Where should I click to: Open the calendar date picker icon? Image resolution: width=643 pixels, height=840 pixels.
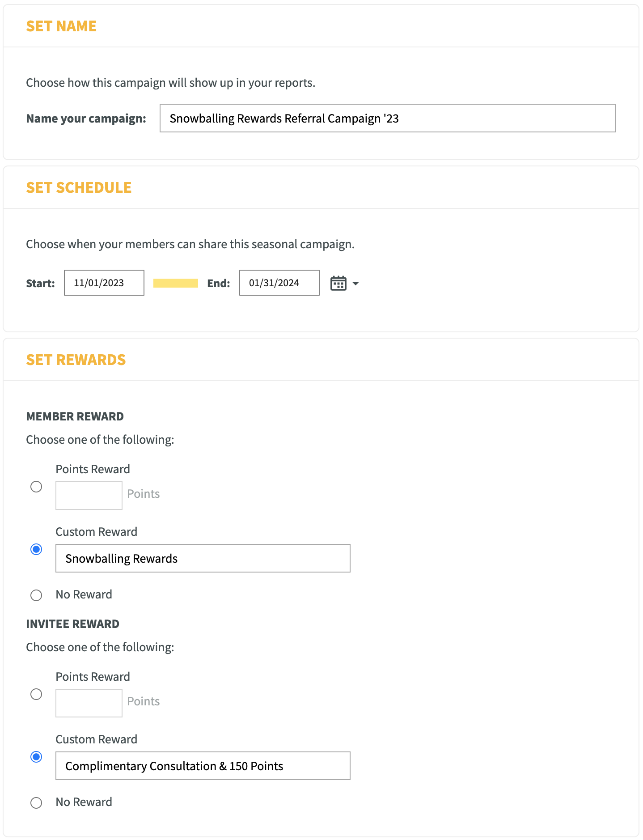click(x=338, y=283)
